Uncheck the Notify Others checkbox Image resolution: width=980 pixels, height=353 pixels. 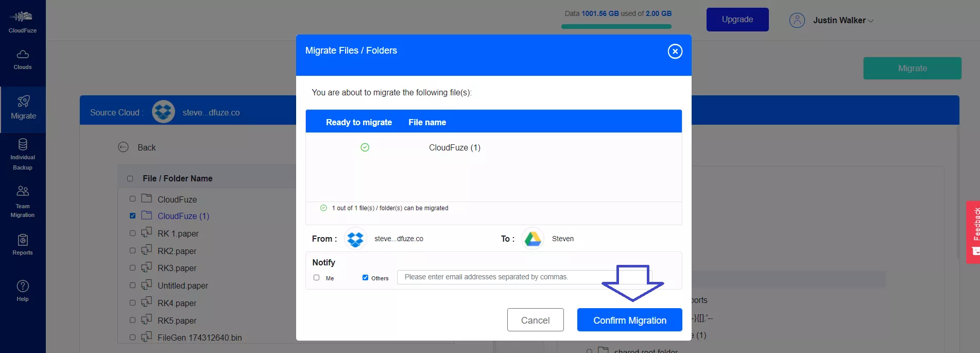coord(365,277)
